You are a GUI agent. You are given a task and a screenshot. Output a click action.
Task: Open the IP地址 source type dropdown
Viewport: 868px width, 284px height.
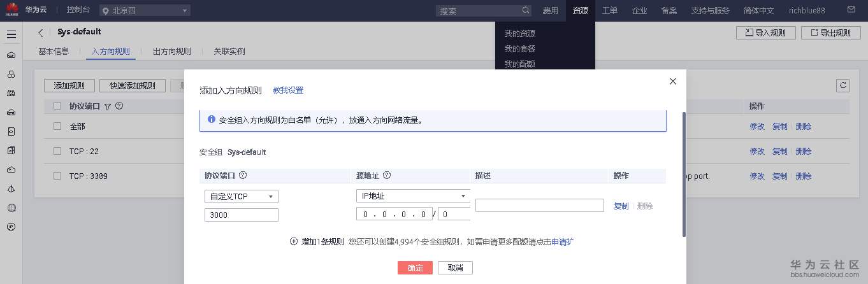[413, 196]
